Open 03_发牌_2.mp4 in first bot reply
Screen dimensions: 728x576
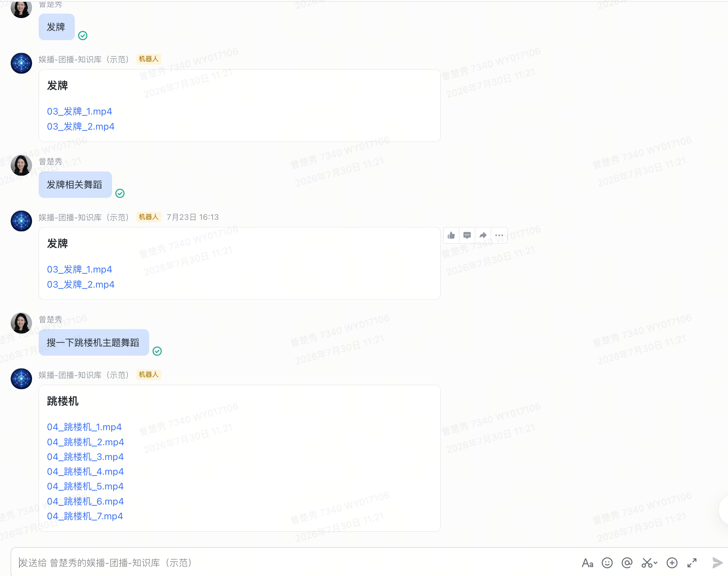pyautogui.click(x=81, y=126)
